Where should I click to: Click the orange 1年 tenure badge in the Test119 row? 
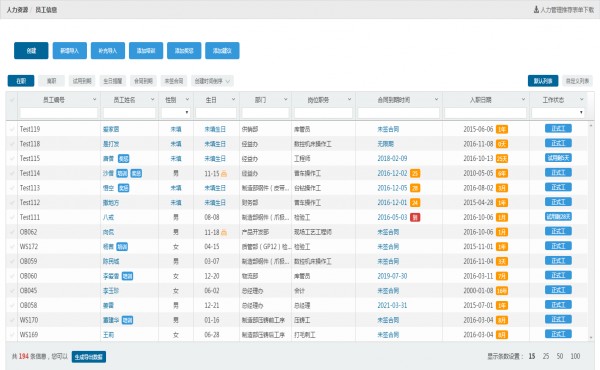coord(502,129)
